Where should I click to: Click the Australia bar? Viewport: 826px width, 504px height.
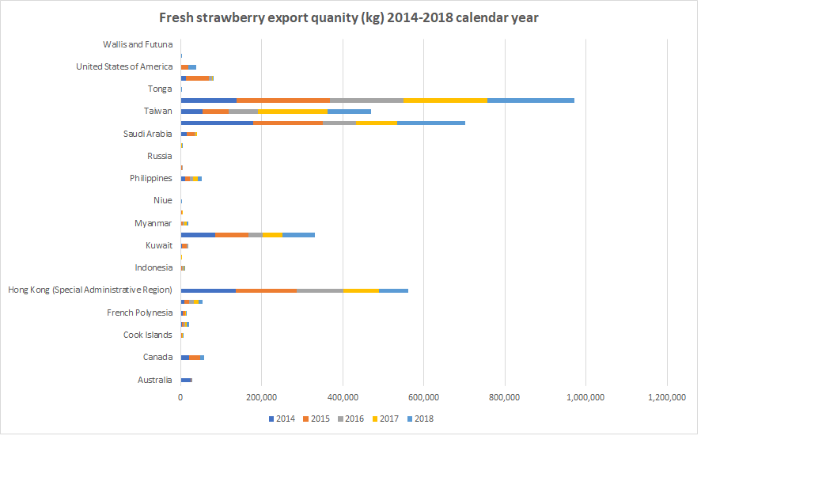(186, 379)
